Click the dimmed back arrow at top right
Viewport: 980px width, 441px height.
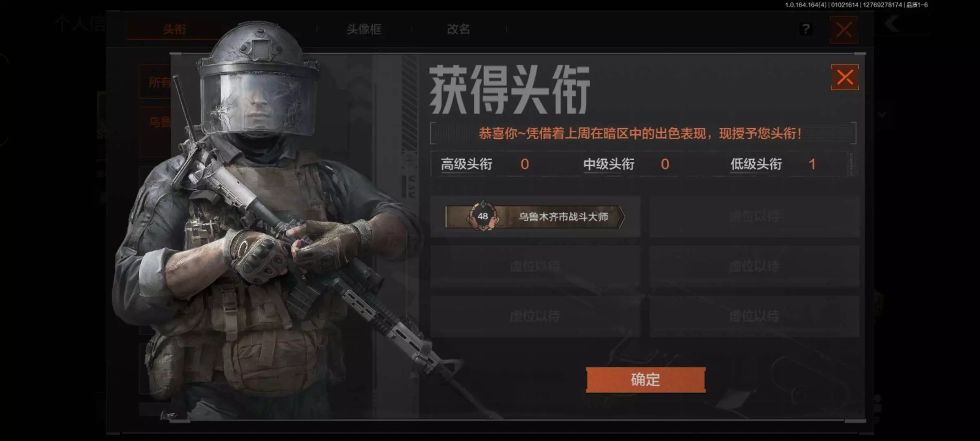pyautogui.click(x=893, y=24)
